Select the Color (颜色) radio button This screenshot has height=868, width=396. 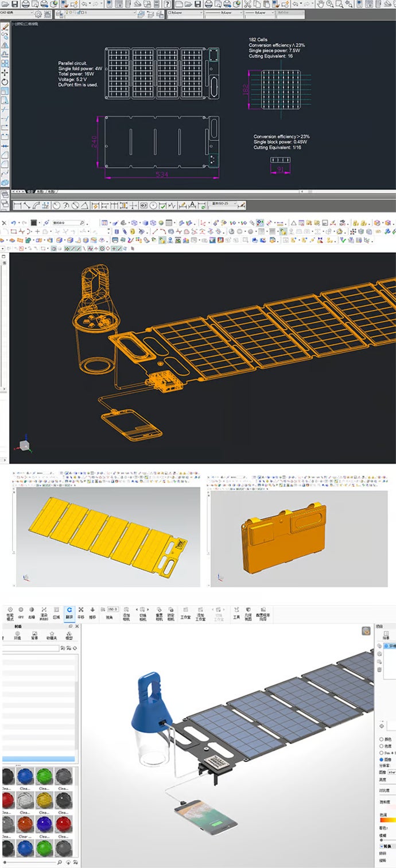(382, 739)
